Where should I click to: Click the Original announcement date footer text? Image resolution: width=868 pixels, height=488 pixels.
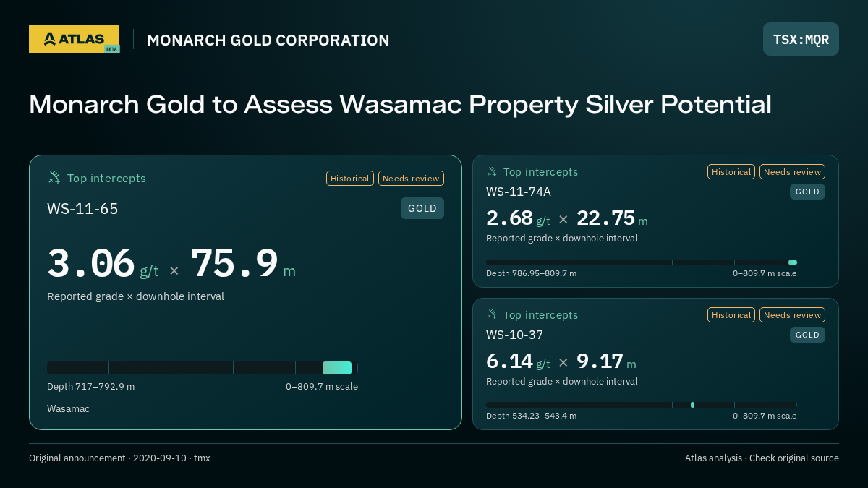(119, 458)
